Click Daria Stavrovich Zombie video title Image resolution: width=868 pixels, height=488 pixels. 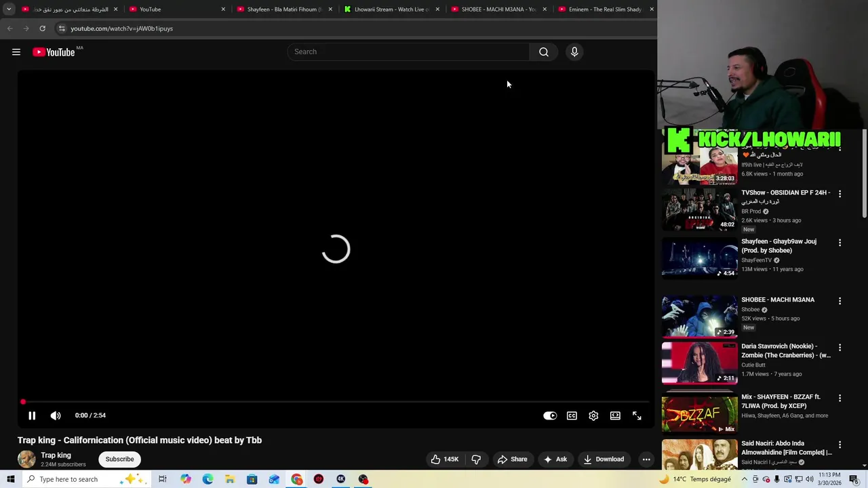point(786,350)
